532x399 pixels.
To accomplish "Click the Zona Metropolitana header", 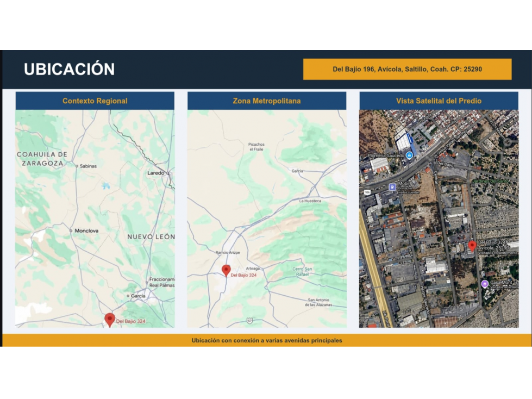I will 267,101.
